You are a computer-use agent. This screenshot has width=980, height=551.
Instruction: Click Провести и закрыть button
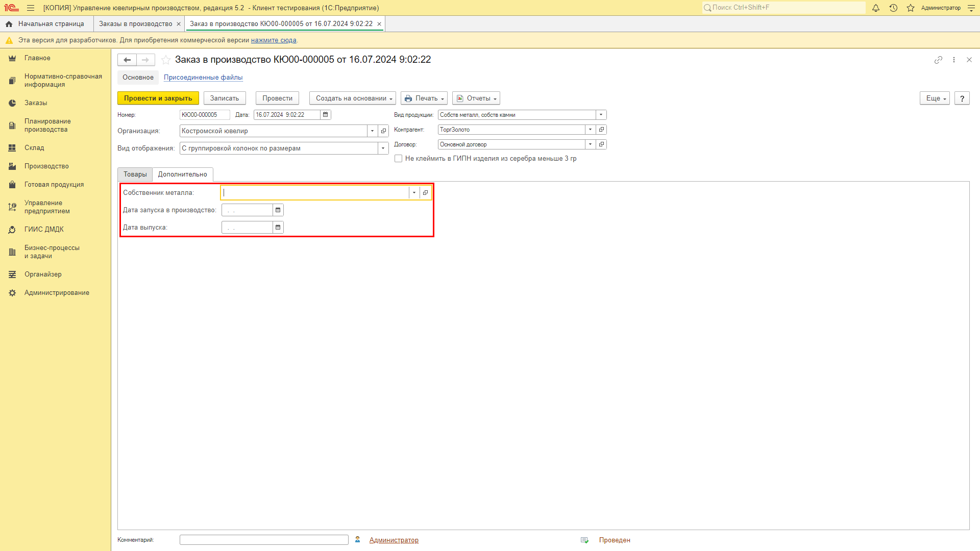pyautogui.click(x=158, y=98)
